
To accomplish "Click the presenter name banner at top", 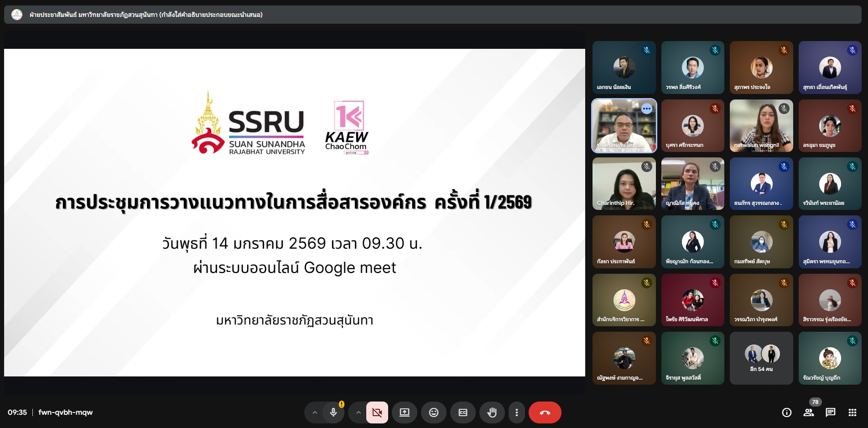I will (146, 15).
